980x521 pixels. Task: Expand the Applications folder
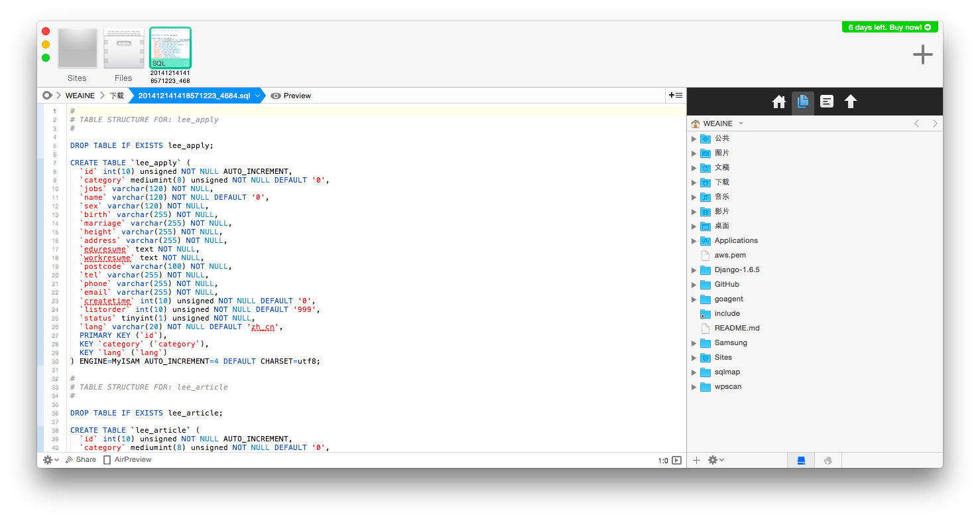pyautogui.click(x=694, y=241)
